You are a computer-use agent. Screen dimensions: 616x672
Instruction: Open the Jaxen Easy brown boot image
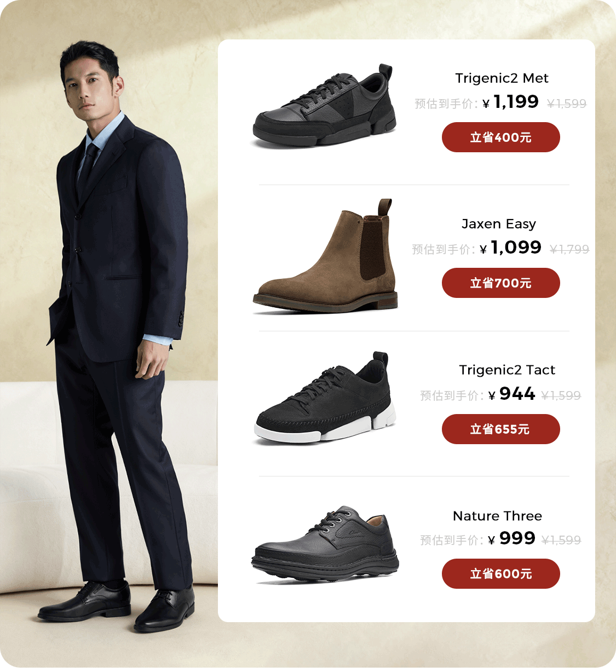point(325,256)
